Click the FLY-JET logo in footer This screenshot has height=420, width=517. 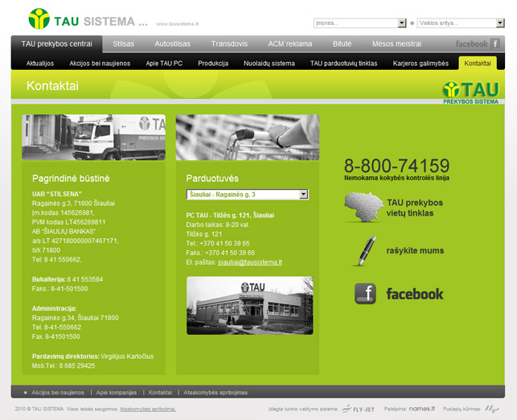[x=358, y=409]
